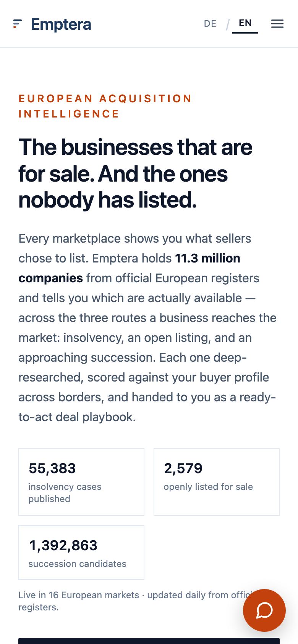The image size is (298, 644).
Task: Click the 2,579 statistic number
Action: click(183, 468)
